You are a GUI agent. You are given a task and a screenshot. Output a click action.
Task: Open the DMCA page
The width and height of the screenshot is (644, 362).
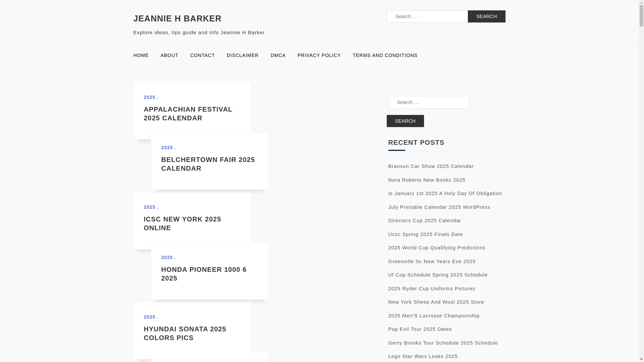tap(278, 55)
